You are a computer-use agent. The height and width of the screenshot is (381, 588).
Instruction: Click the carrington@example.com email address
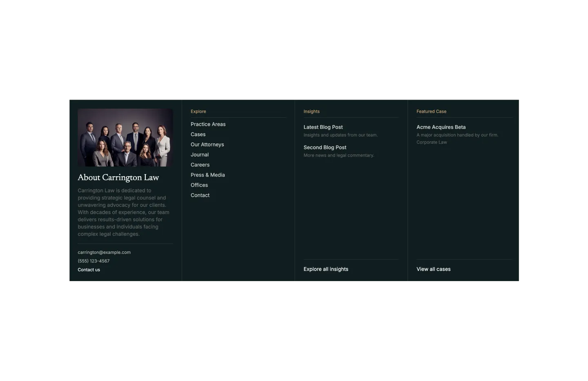pyautogui.click(x=104, y=253)
